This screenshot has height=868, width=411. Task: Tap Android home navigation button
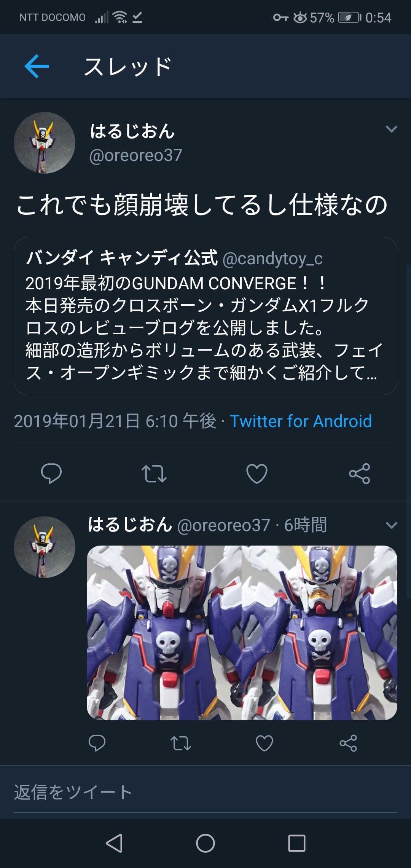click(205, 843)
